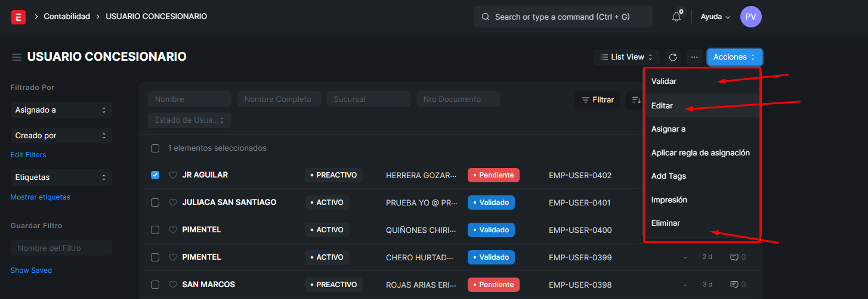The height and width of the screenshot is (299, 868).
Task: Click the red app logo home icon
Action: [18, 17]
